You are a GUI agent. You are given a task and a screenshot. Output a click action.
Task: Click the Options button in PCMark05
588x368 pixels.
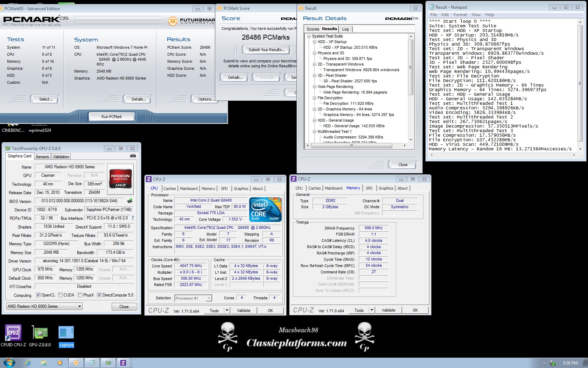(x=204, y=99)
